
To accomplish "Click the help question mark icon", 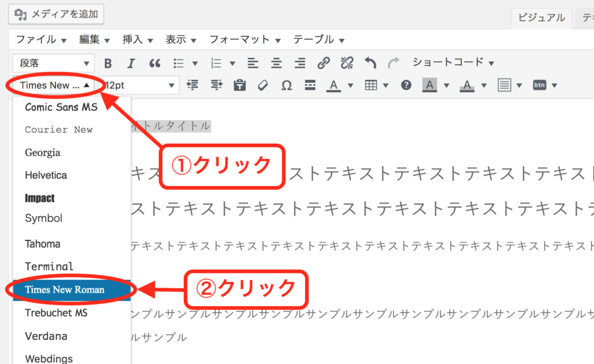I will click(x=406, y=85).
